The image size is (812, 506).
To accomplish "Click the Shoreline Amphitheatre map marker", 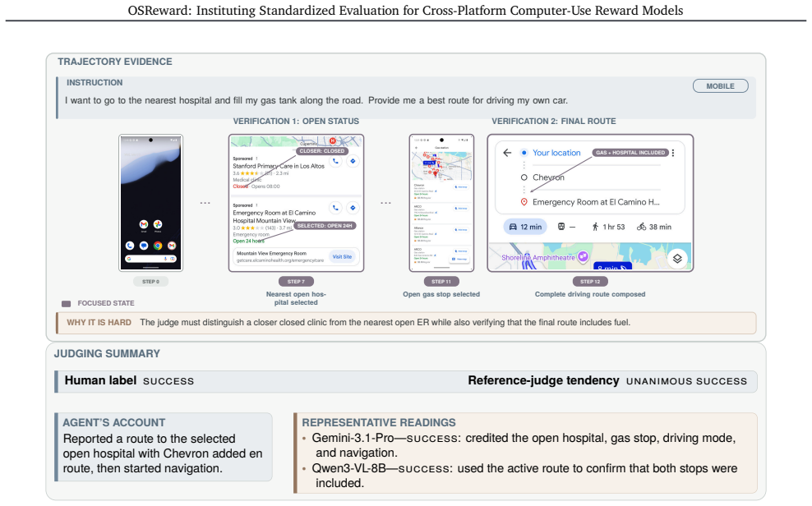I will (583, 256).
